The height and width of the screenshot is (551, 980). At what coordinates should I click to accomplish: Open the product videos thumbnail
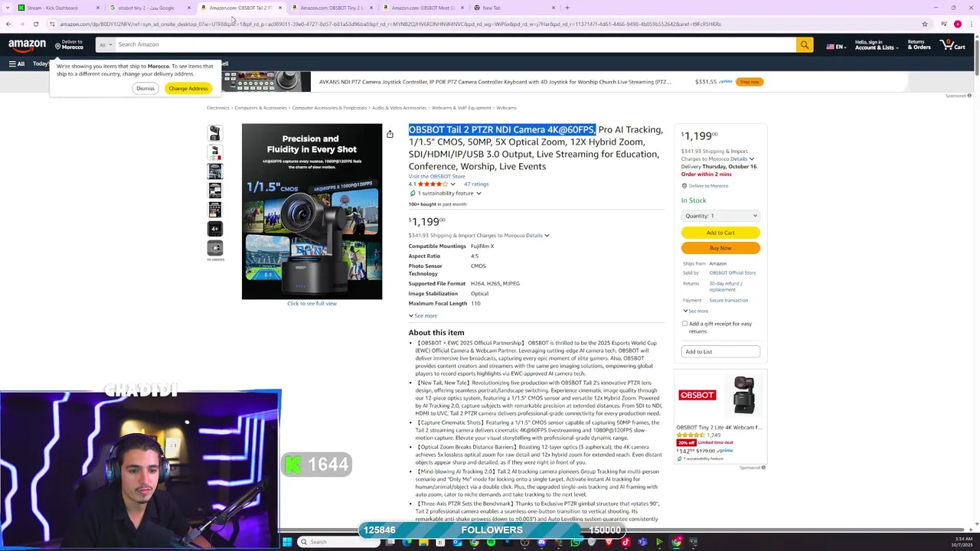point(215,248)
